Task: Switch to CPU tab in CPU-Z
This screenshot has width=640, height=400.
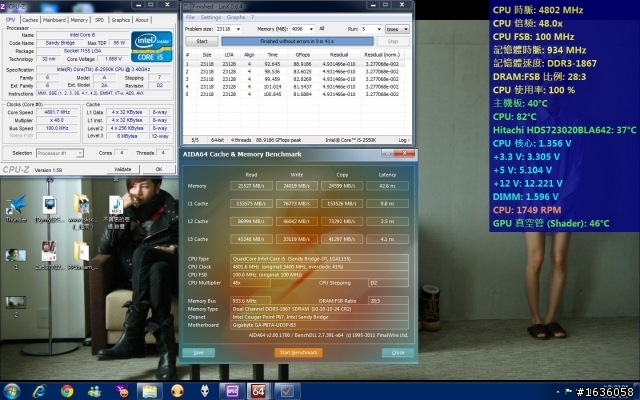Action: pos(11,20)
